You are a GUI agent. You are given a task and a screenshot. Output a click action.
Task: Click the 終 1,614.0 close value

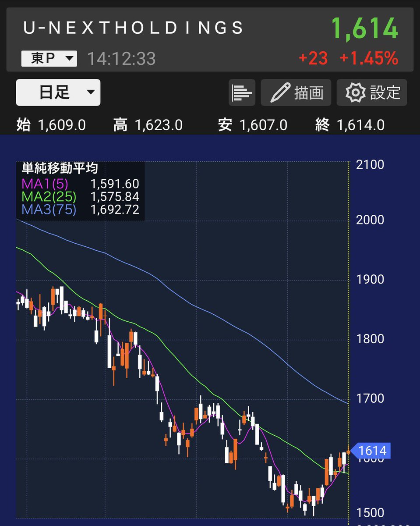tap(350, 125)
